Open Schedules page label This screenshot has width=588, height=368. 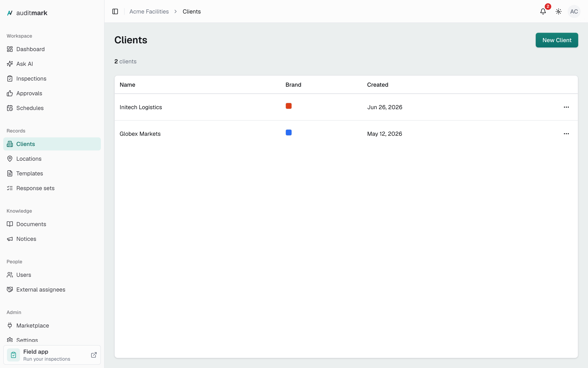coord(30,108)
